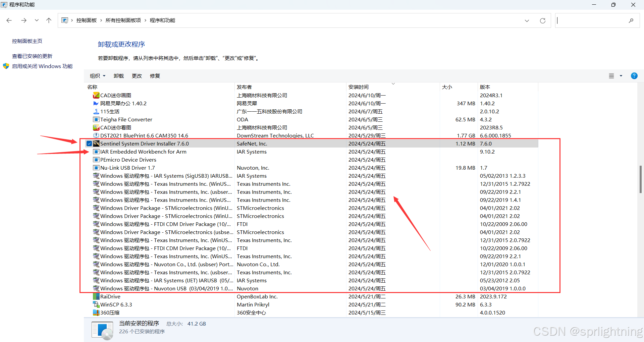Click the 网易灵犀办公 1.40.2 icon
644x342 pixels.
(x=96, y=103)
